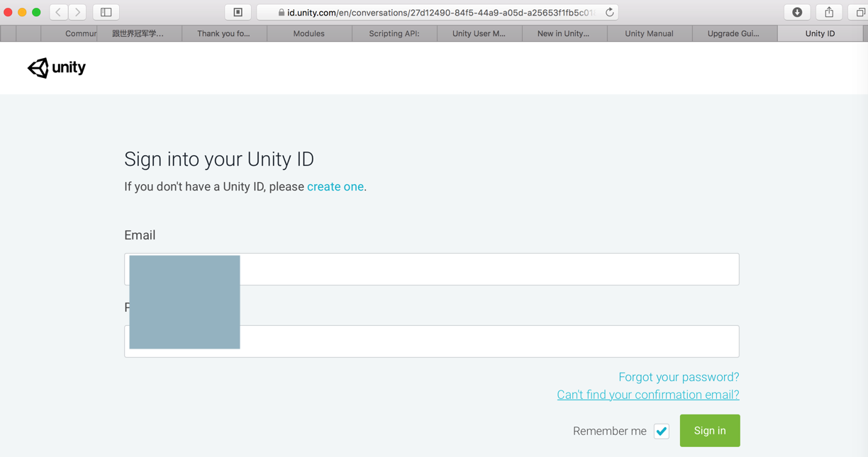The height and width of the screenshot is (457, 868).
Task: Go back with Safari back arrow
Action: 59,12
